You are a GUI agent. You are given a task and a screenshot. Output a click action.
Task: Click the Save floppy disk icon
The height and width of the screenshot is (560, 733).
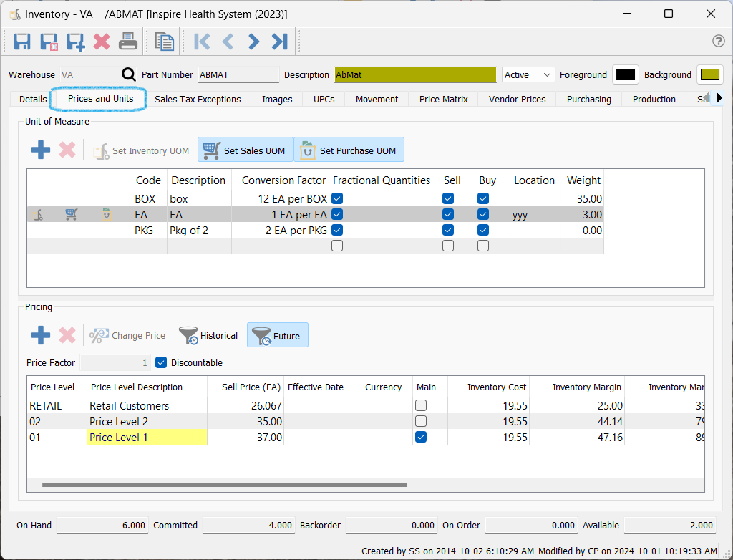point(22,42)
